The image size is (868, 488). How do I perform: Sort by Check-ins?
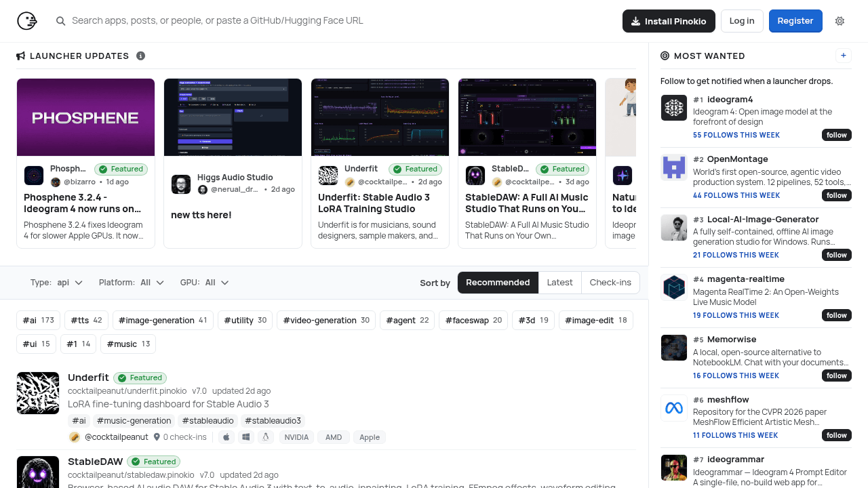[610, 283]
